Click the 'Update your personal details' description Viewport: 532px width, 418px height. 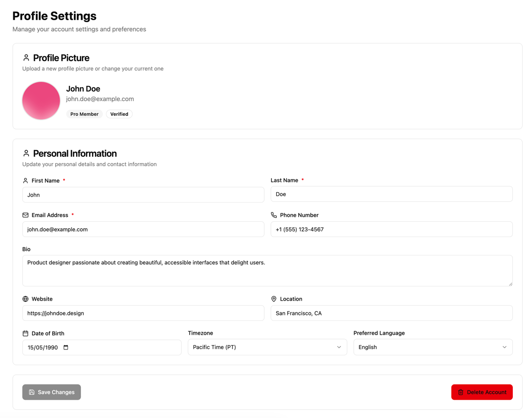click(x=90, y=164)
